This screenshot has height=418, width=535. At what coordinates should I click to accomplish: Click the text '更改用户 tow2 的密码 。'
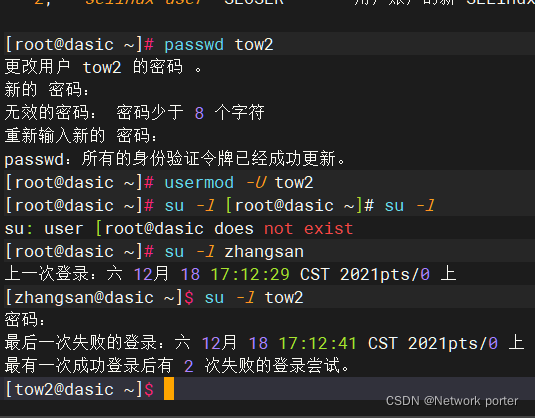coord(104,67)
